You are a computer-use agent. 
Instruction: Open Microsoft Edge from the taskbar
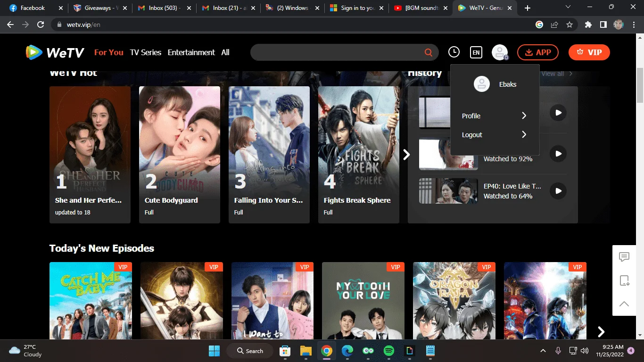347,351
